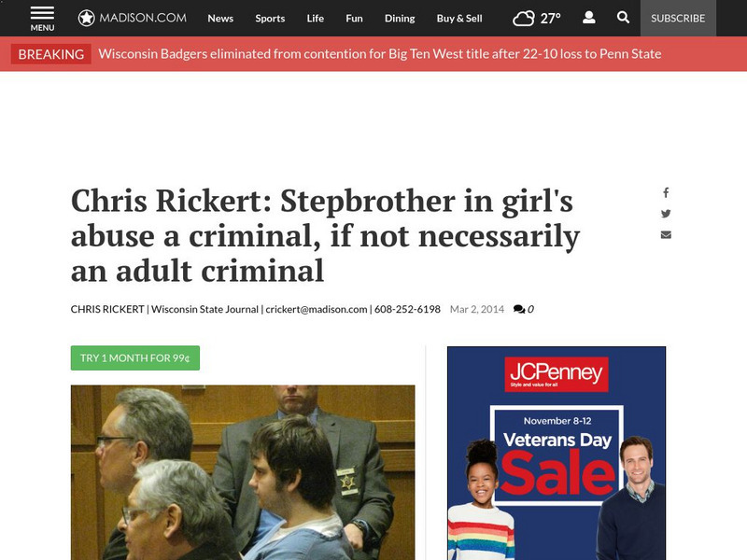Open the comments bubble icon
This screenshot has width=747, height=560.
[x=519, y=309]
